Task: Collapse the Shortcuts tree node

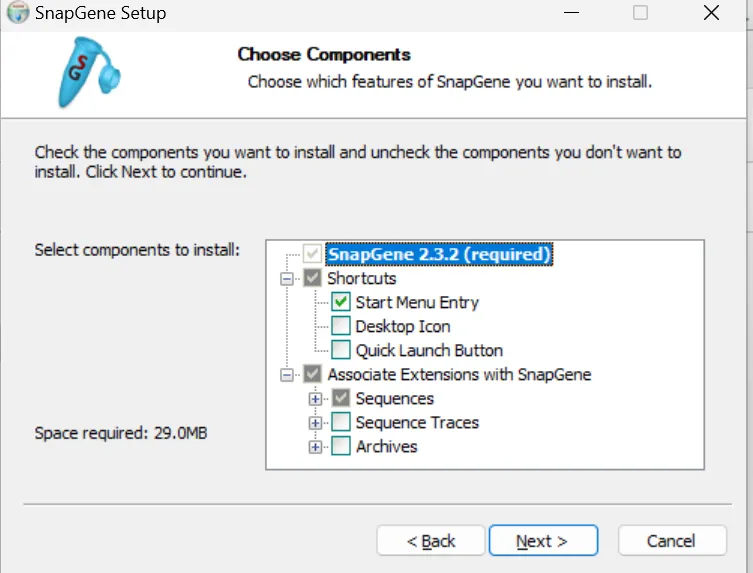Action: pyautogui.click(x=289, y=279)
